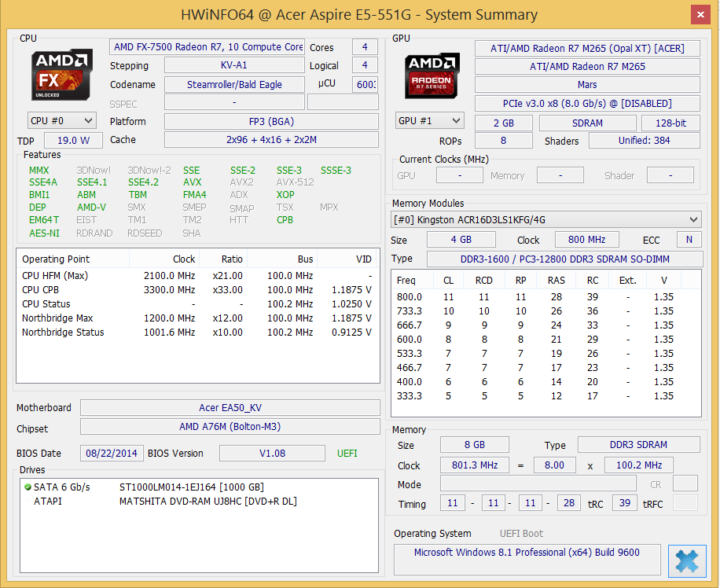This screenshot has width=720, height=588.
Task: Click the Codename field Steamroller/Bald Eagle
Action: pos(234,85)
